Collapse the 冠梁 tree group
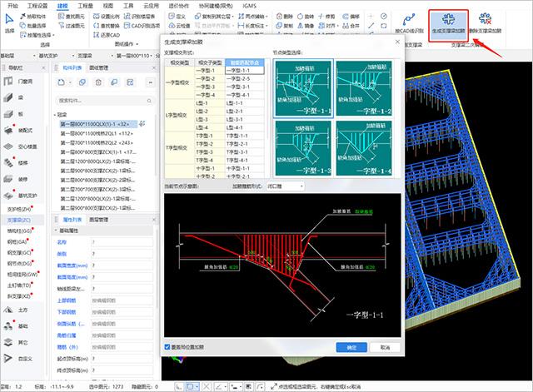This screenshot has height=392, width=533. 56,115
